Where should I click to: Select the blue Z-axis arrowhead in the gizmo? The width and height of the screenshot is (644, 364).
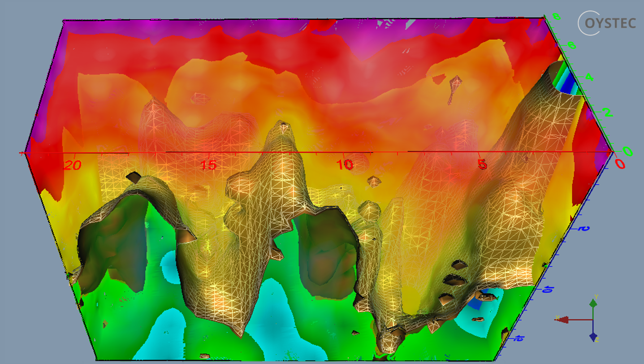point(593,336)
